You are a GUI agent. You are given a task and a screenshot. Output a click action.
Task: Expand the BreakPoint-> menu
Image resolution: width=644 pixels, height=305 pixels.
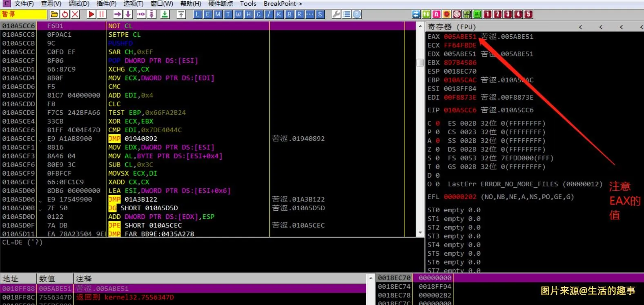click(x=283, y=4)
